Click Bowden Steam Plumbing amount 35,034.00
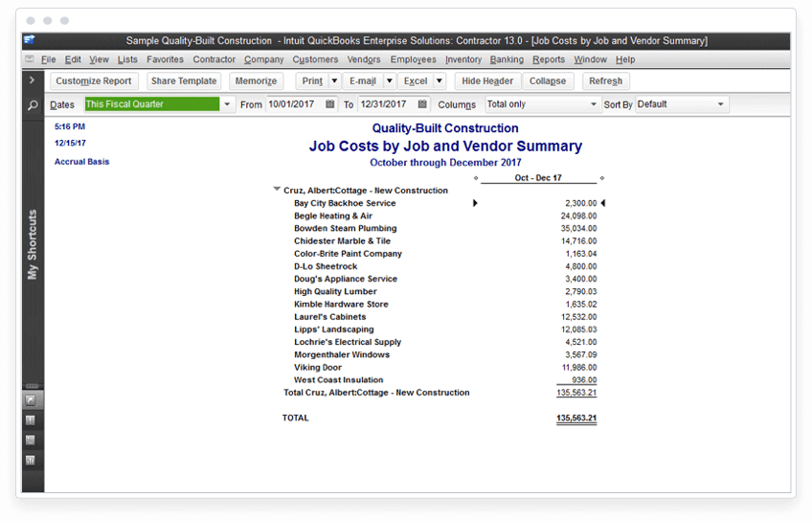Image resolution: width=812 pixels, height=521 pixels. [x=578, y=228]
